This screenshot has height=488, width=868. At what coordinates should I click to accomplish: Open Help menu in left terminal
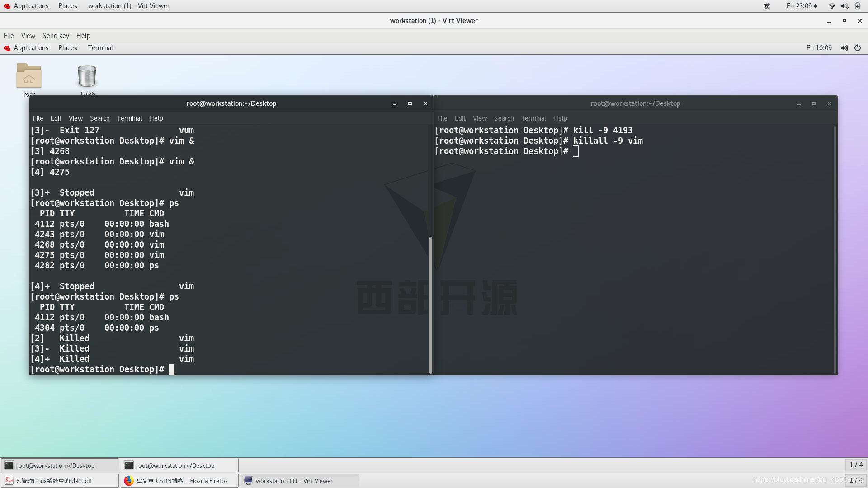(x=156, y=118)
